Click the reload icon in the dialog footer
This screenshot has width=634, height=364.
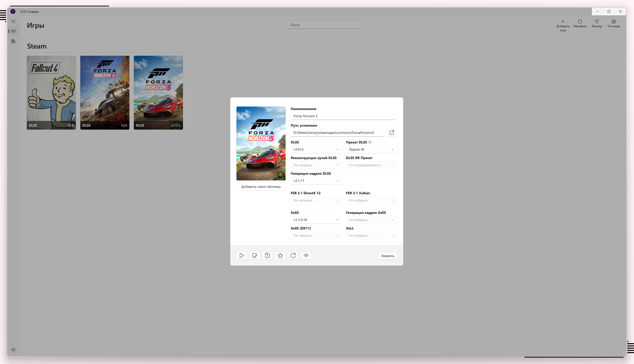(293, 255)
